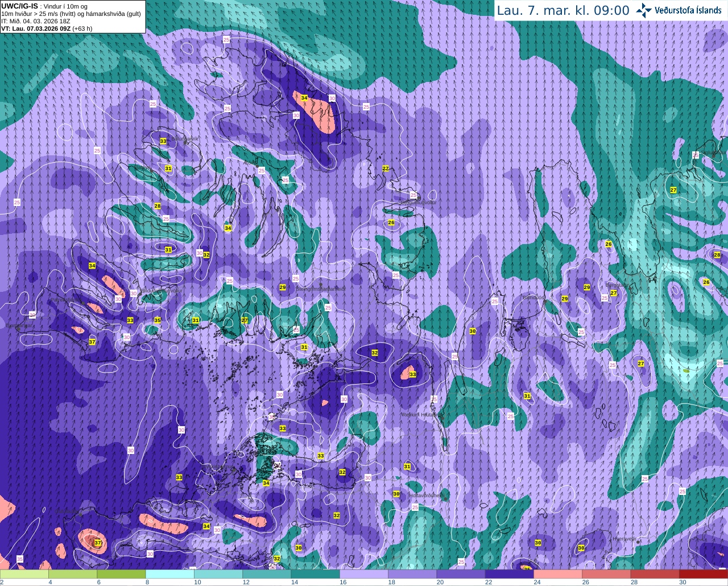The width and height of the screenshot is (728, 586).
Task: Select the Bjargtangar place label
Action: pos(19,326)
